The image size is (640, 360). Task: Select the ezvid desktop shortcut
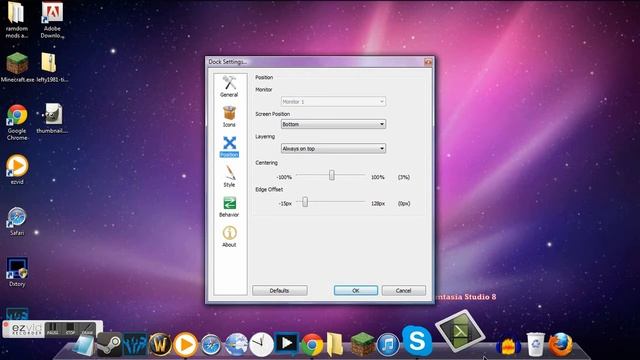17,169
